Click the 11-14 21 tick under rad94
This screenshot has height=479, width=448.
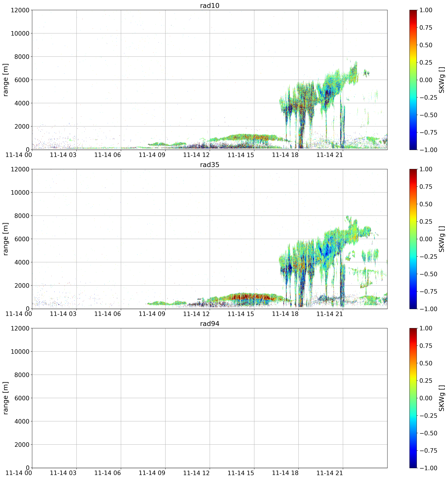[x=330, y=473]
